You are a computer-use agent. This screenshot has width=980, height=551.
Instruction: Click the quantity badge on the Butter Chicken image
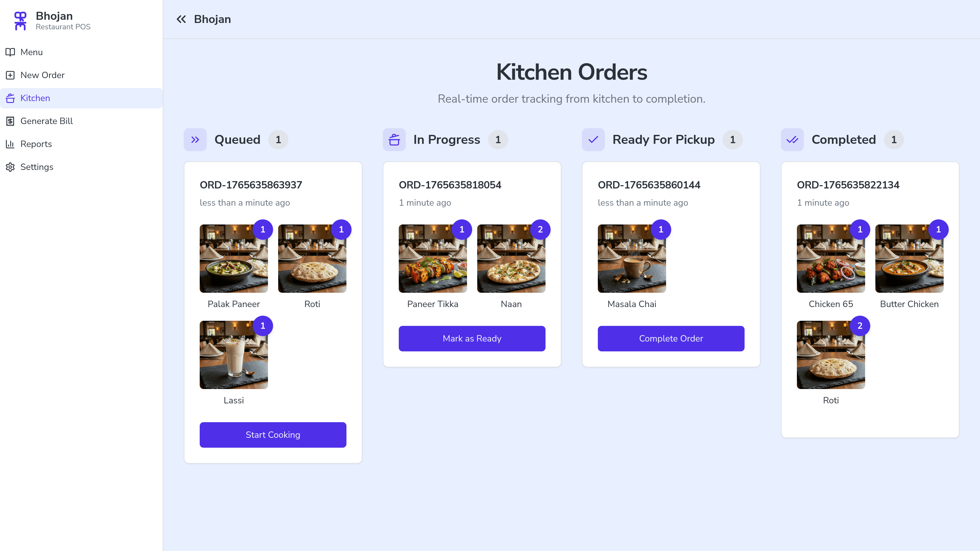(x=939, y=229)
